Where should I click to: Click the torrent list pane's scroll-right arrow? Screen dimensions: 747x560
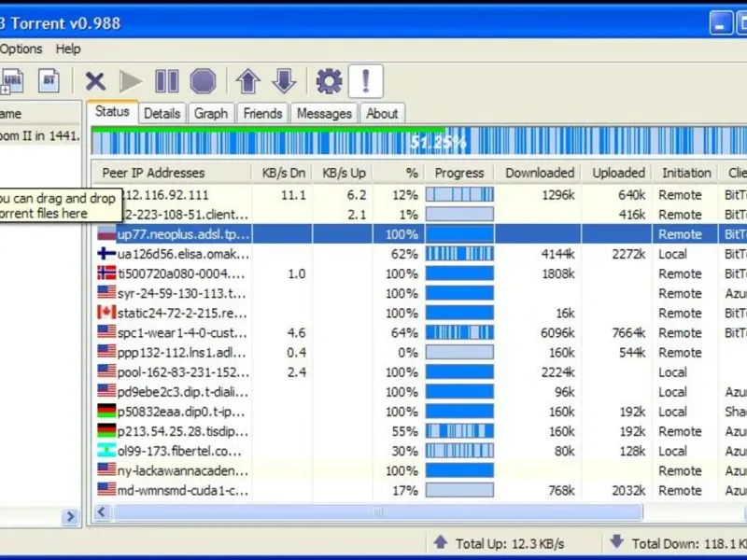(x=71, y=517)
